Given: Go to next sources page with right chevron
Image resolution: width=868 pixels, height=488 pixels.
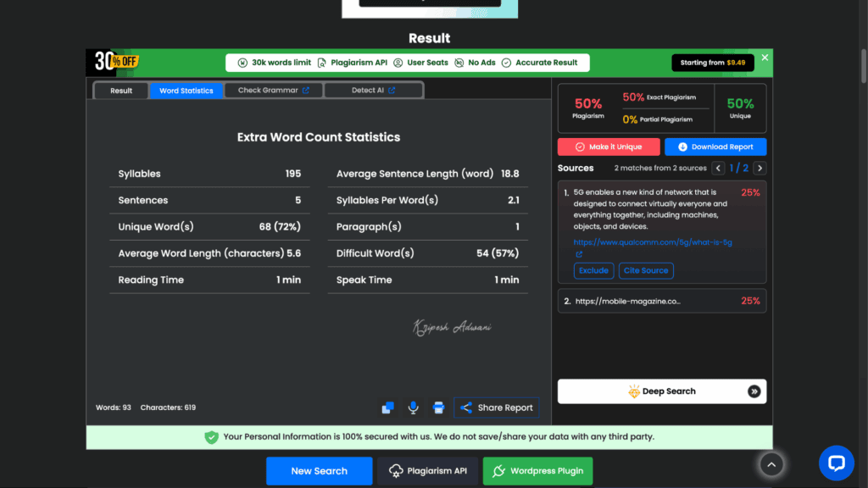Looking at the screenshot, I should click(x=759, y=168).
